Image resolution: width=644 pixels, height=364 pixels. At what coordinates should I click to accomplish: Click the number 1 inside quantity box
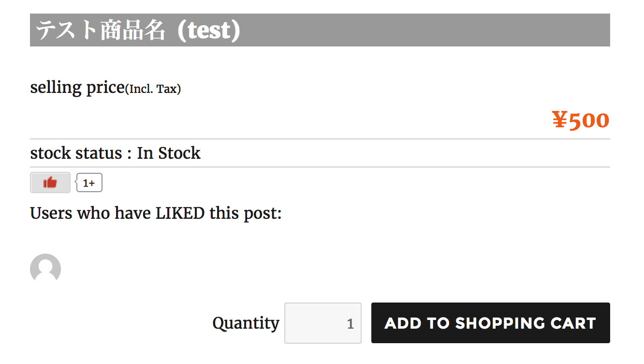point(351,324)
